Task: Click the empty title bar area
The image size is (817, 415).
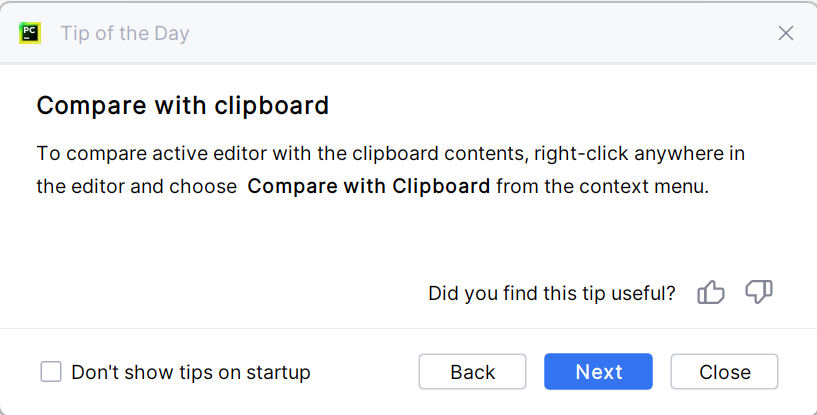Action: coord(480,33)
